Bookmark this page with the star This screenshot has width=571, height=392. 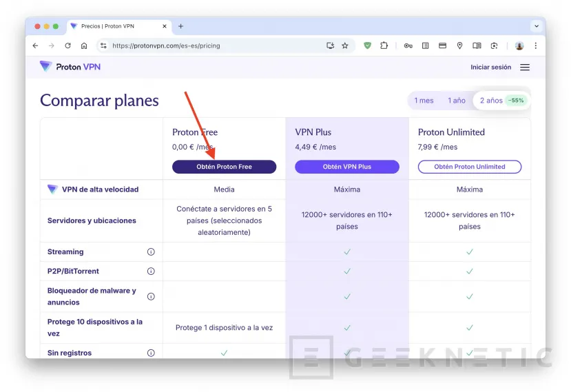point(345,45)
